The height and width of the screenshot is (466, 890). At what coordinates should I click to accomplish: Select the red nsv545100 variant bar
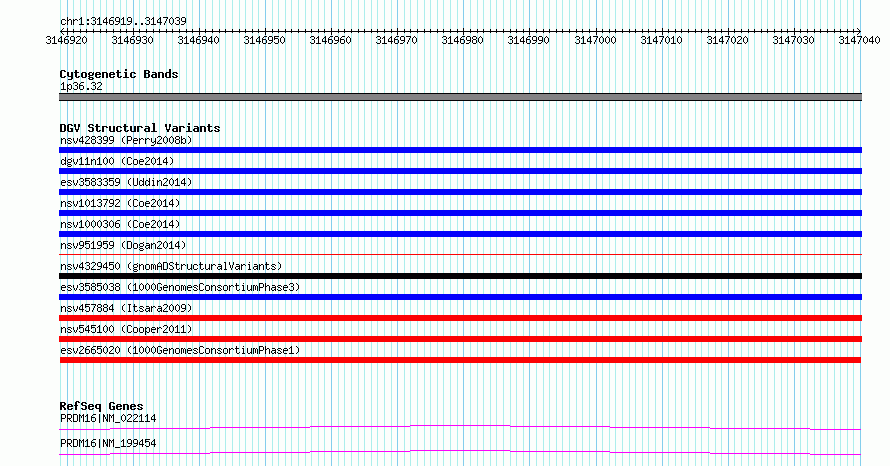pyautogui.click(x=460, y=339)
